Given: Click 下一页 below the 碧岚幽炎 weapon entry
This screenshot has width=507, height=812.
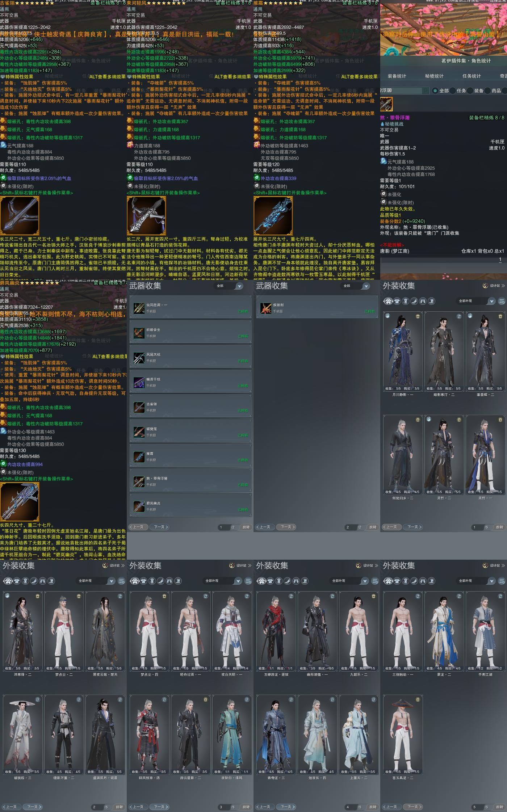Looking at the screenshot, I should (160, 527).
